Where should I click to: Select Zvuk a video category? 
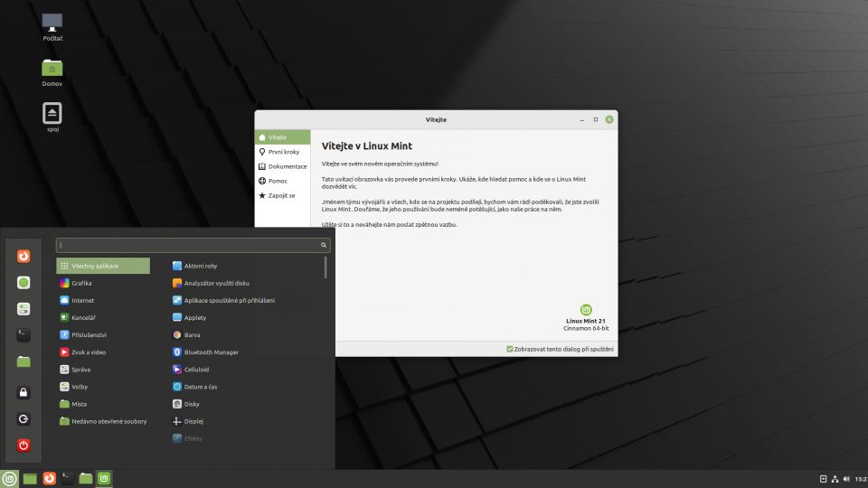pyautogui.click(x=103, y=352)
